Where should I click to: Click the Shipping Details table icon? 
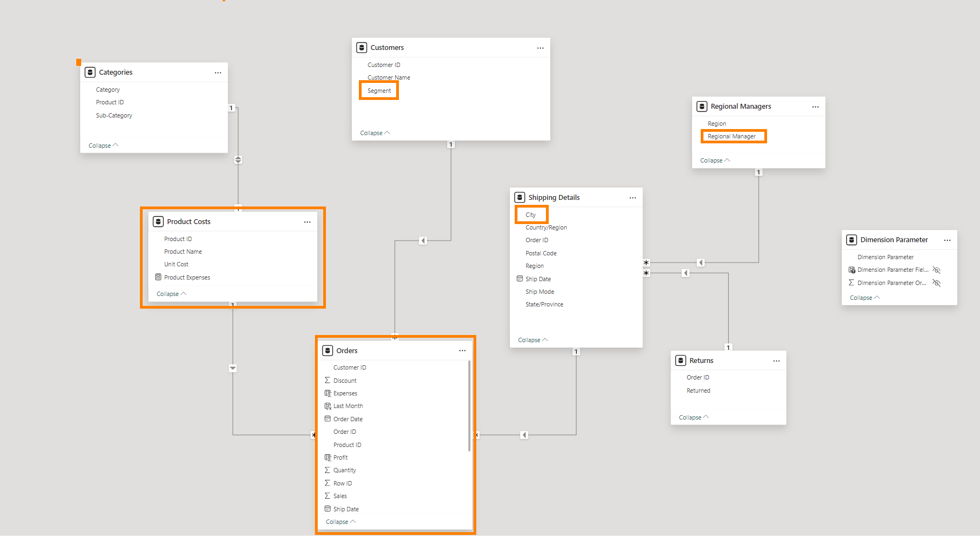[520, 197]
